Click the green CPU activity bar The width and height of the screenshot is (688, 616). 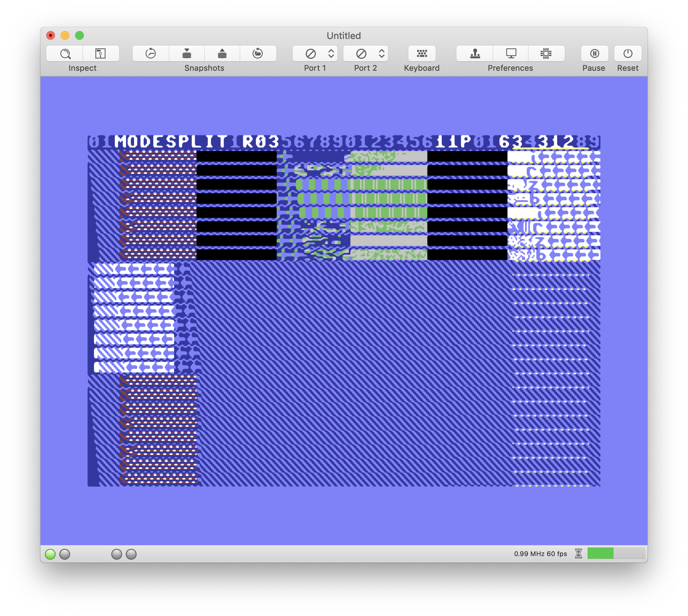point(616,553)
